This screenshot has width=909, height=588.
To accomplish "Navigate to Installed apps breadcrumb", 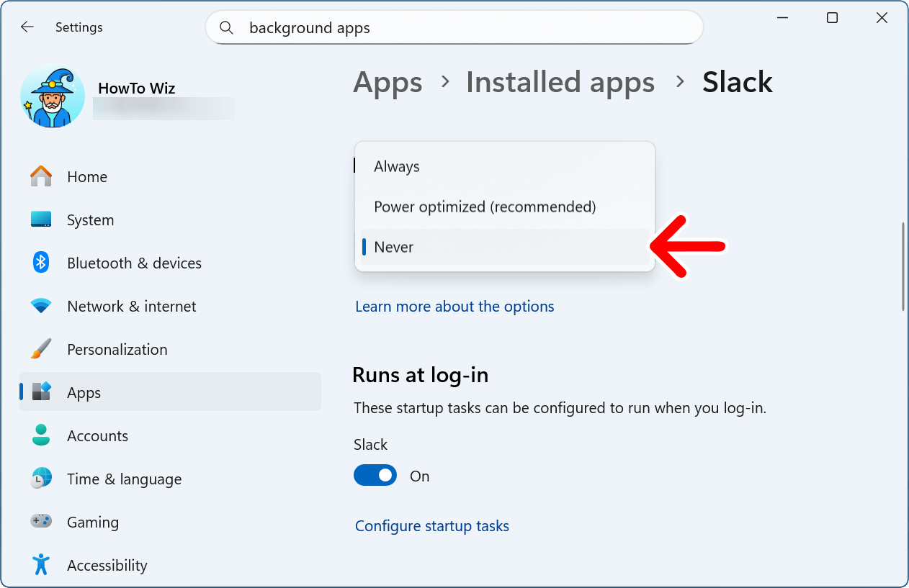I will pos(560,82).
